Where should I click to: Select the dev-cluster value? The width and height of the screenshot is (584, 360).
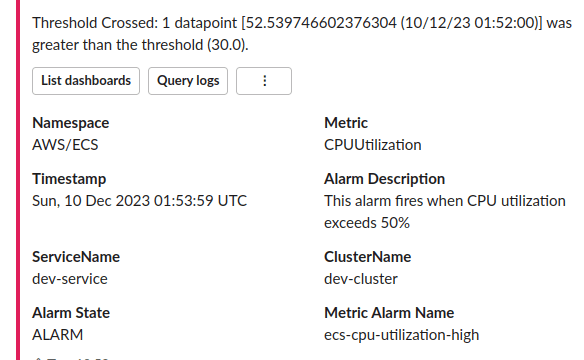tap(361, 279)
